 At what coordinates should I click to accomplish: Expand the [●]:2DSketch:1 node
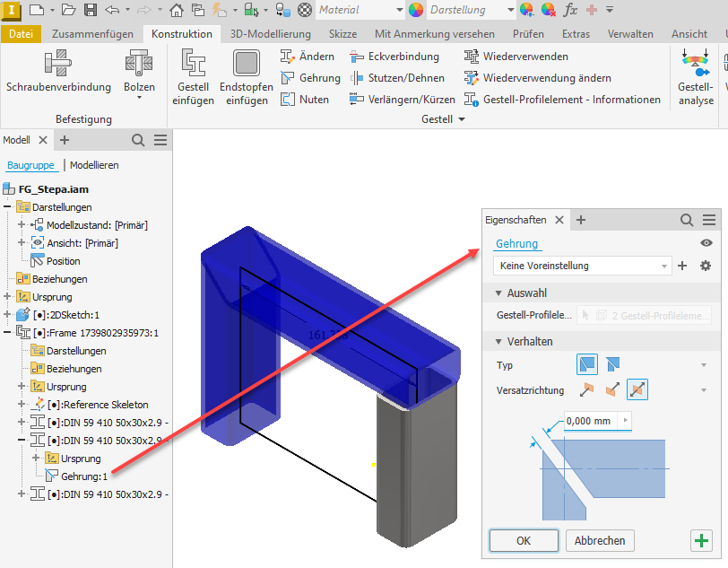click(x=7, y=314)
